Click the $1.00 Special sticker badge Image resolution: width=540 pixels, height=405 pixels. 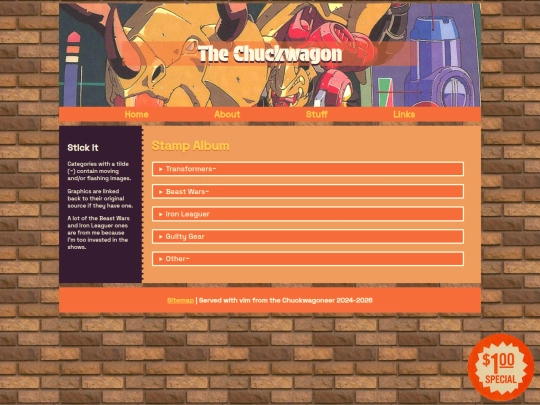coord(501,368)
